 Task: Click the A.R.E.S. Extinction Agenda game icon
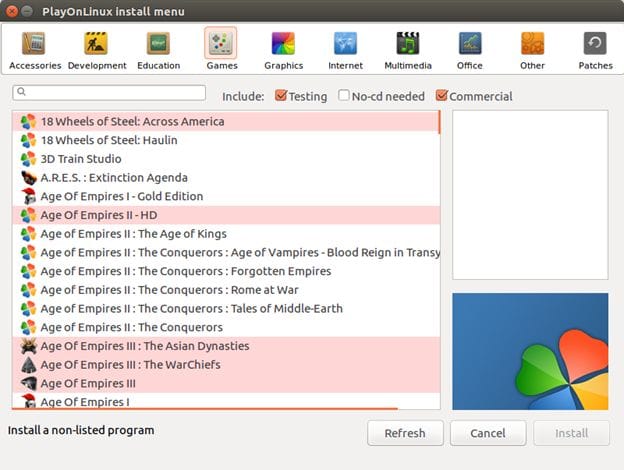[x=28, y=178]
